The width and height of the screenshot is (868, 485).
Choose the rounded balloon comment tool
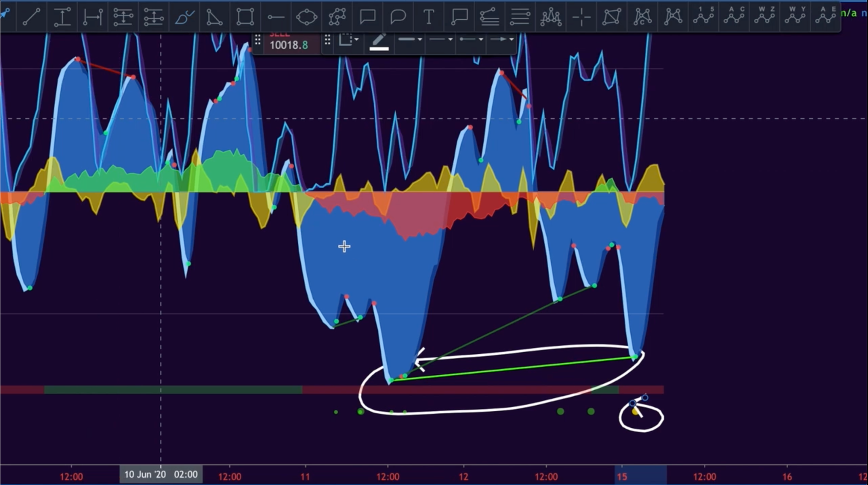coord(398,17)
